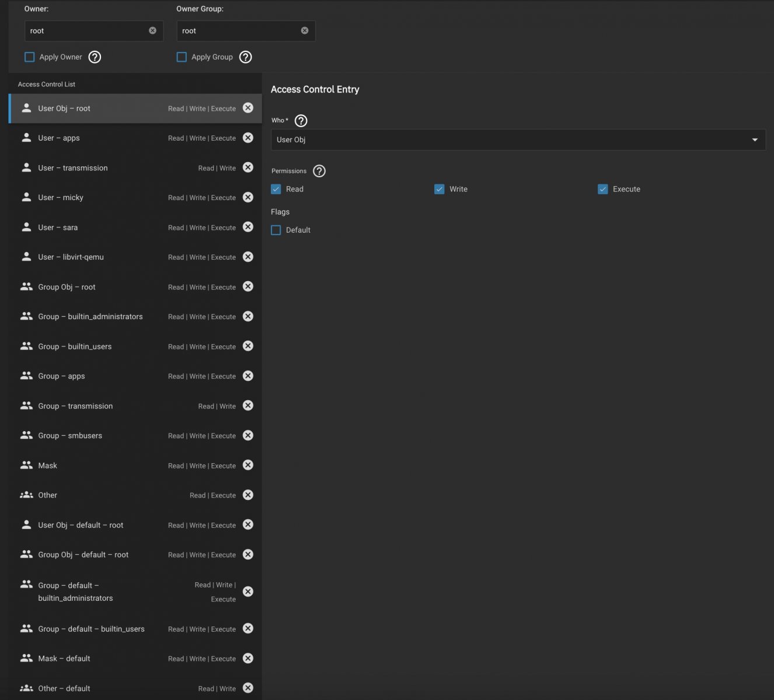Delete the Mask ACL entry

tap(248, 465)
